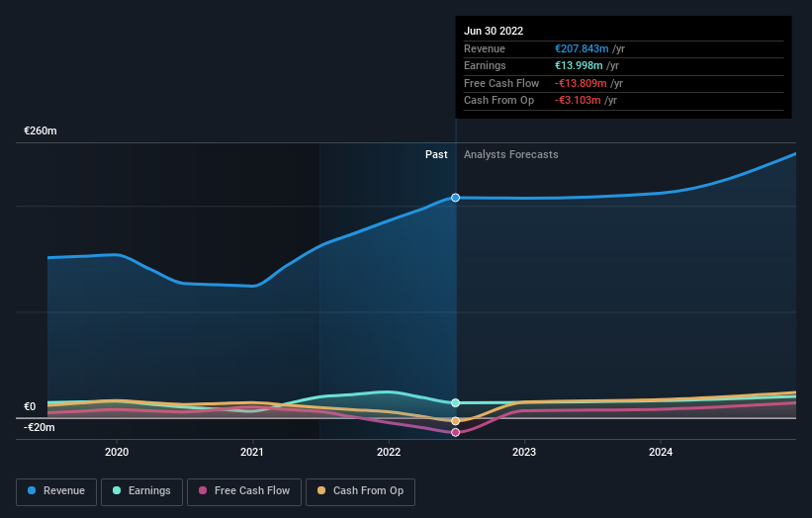Viewport: 812px width, 518px height.
Task: Toggle the Revenue legend button
Action: 56,491
